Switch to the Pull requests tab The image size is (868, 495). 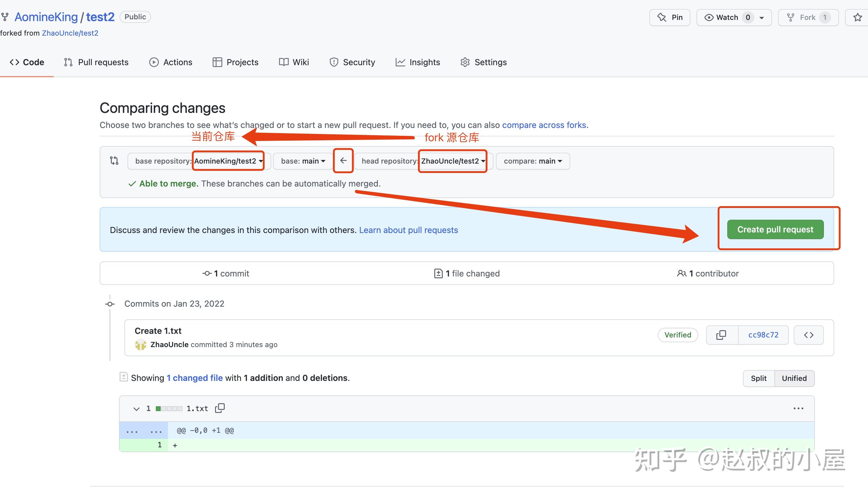click(96, 62)
